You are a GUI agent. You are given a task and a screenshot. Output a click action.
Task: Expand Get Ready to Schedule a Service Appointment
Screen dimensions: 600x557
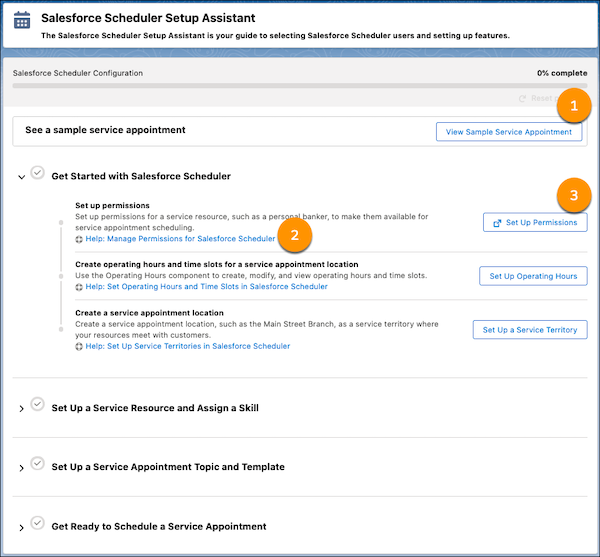pos(21,528)
